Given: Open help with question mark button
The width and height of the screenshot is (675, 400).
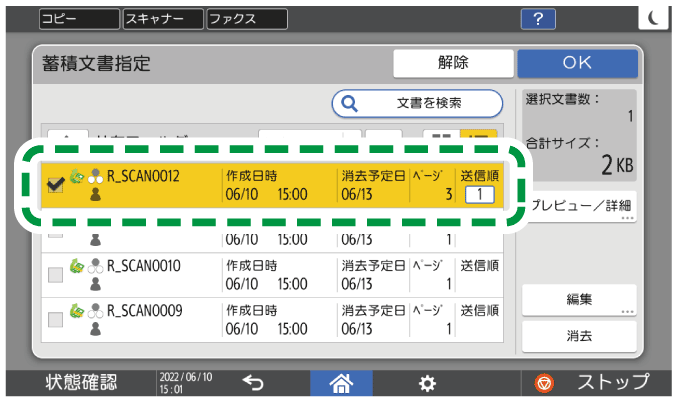Looking at the screenshot, I should [538, 19].
